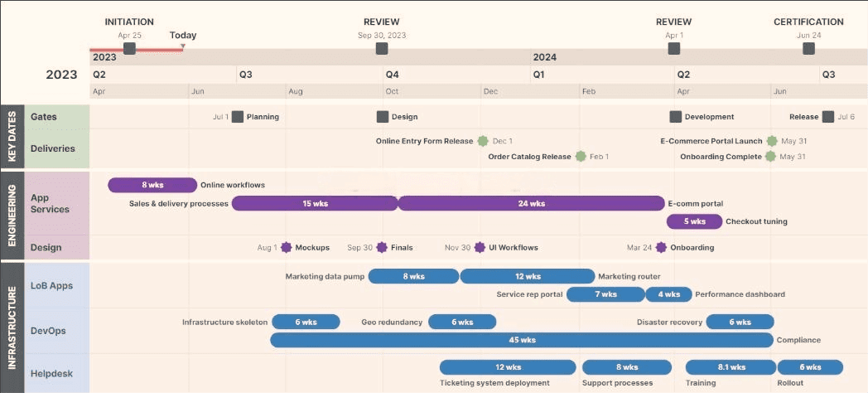
Task: Select the Review milestone square dated Sep 30, 2023
Action: point(382,49)
